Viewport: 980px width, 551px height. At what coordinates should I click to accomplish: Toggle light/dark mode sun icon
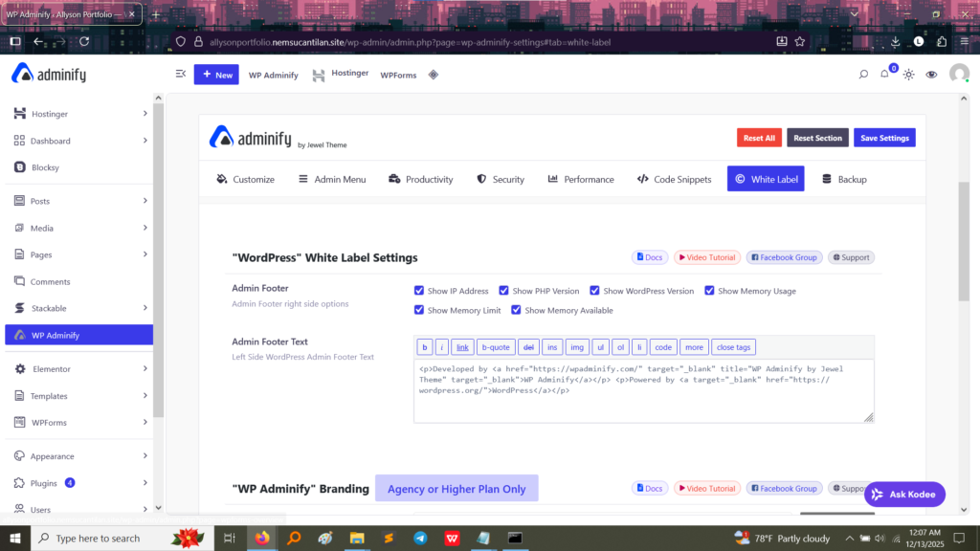coord(908,75)
